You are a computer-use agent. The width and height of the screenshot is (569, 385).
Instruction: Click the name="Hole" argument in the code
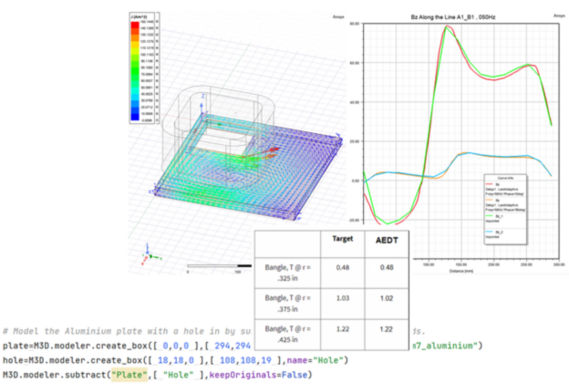(x=315, y=360)
